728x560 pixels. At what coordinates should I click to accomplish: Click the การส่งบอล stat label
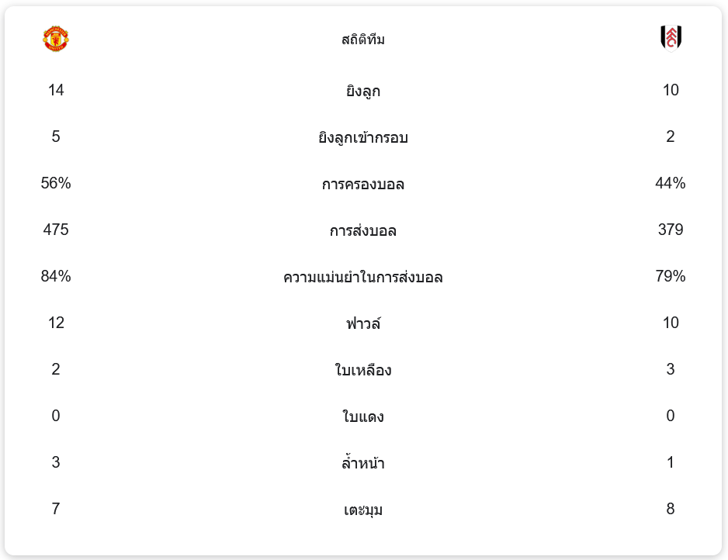pos(363,231)
